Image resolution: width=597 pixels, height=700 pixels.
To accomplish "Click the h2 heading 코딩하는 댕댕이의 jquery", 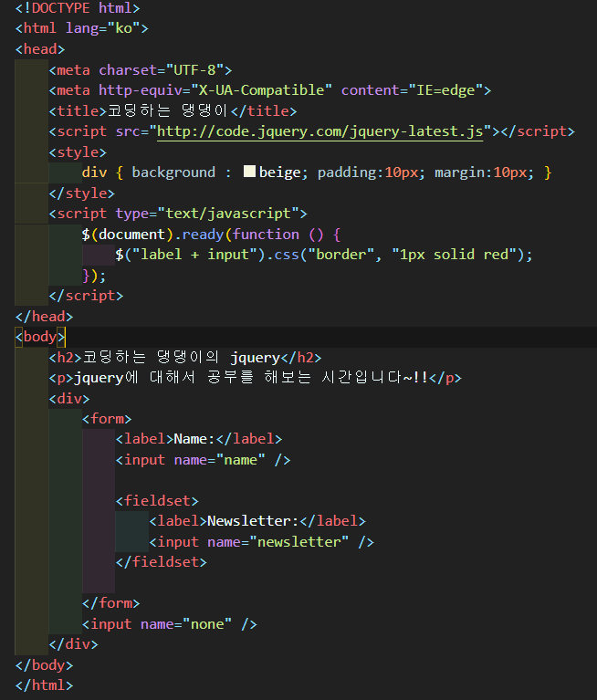I will click(x=182, y=358).
